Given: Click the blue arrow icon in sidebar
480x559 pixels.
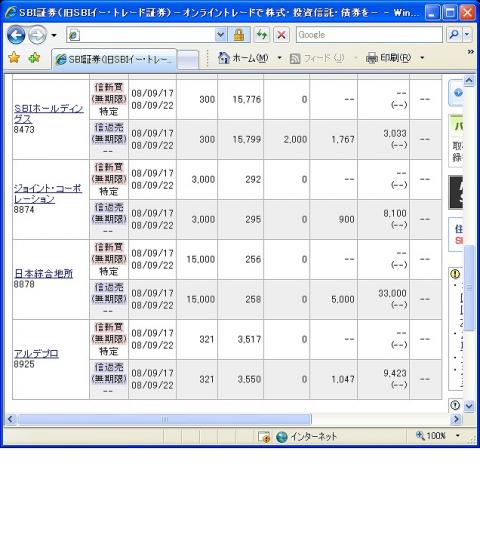Looking at the screenshot, I should pyautogui.click(x=458, y=93).
